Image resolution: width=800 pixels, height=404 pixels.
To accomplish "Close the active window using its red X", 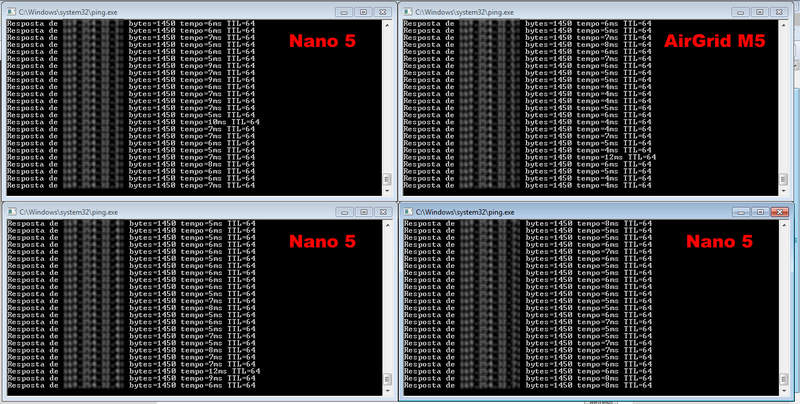I will tap(780, 212).
